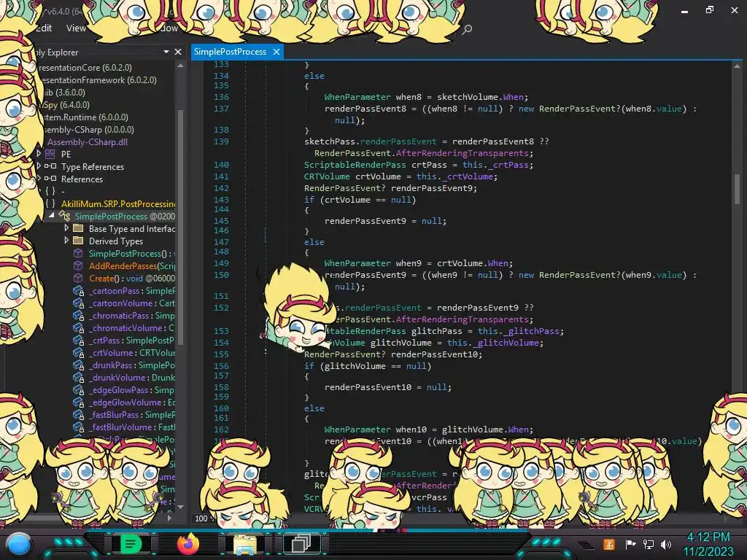Click the _fastBlurPass field icon
The width and height of the screenshot is (747, 560).
click(x=78, y=414)
